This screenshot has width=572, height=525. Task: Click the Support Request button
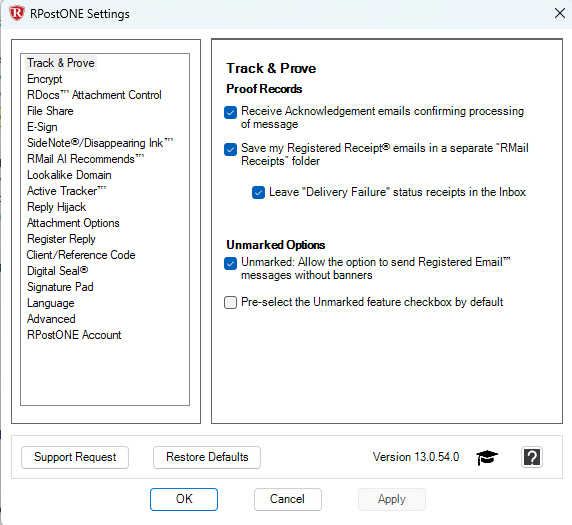click(75, 457)
